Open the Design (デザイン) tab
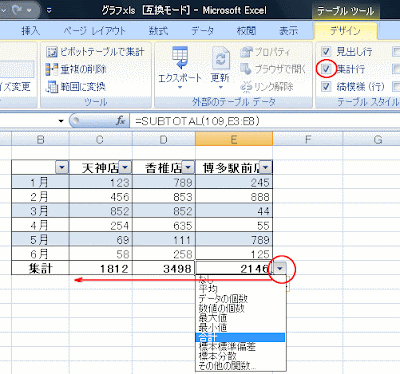400x374 pixels. tap(345, 31)
